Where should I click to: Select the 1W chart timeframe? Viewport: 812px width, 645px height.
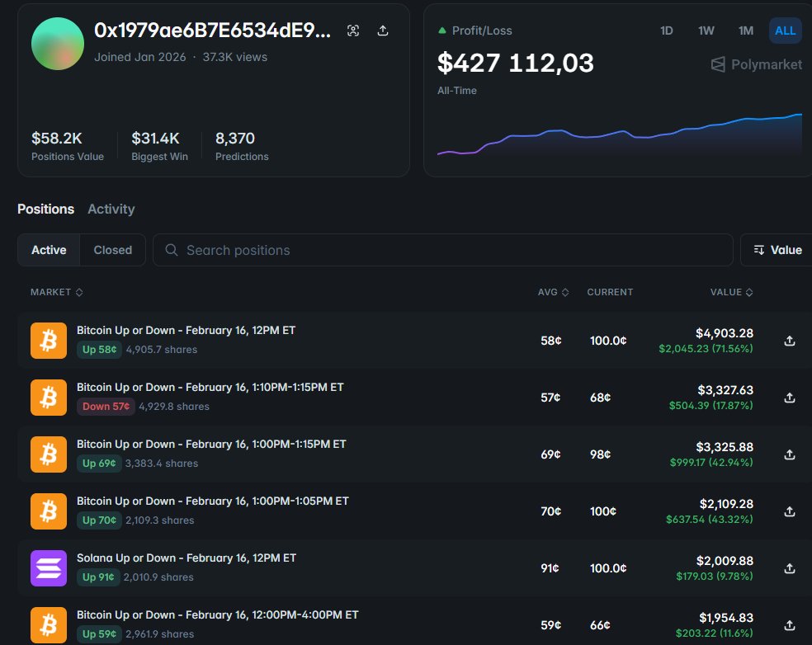click(706, 31)
